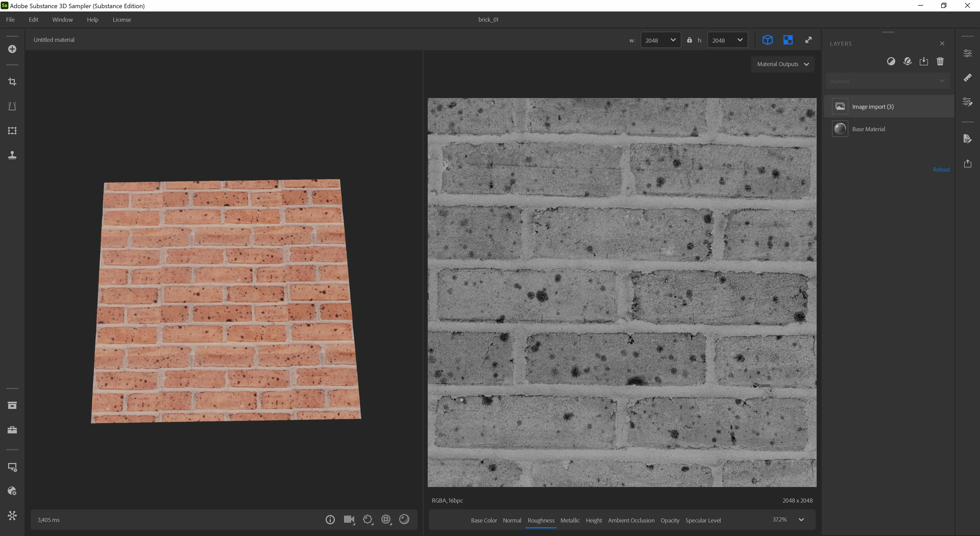Expand the Material Outputs dropdown
Screen dimensions: 980x536
coord(782,64)
